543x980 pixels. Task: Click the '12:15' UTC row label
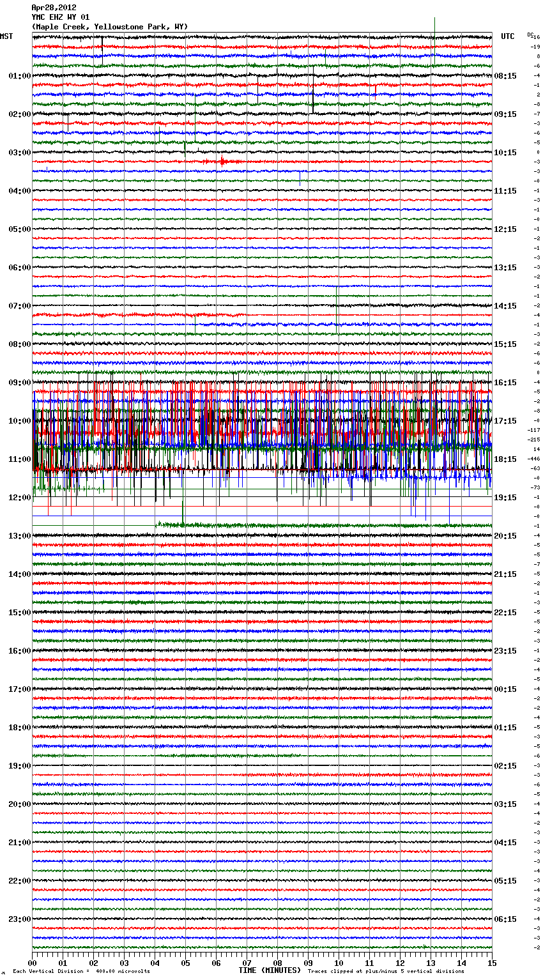(505, 229)
